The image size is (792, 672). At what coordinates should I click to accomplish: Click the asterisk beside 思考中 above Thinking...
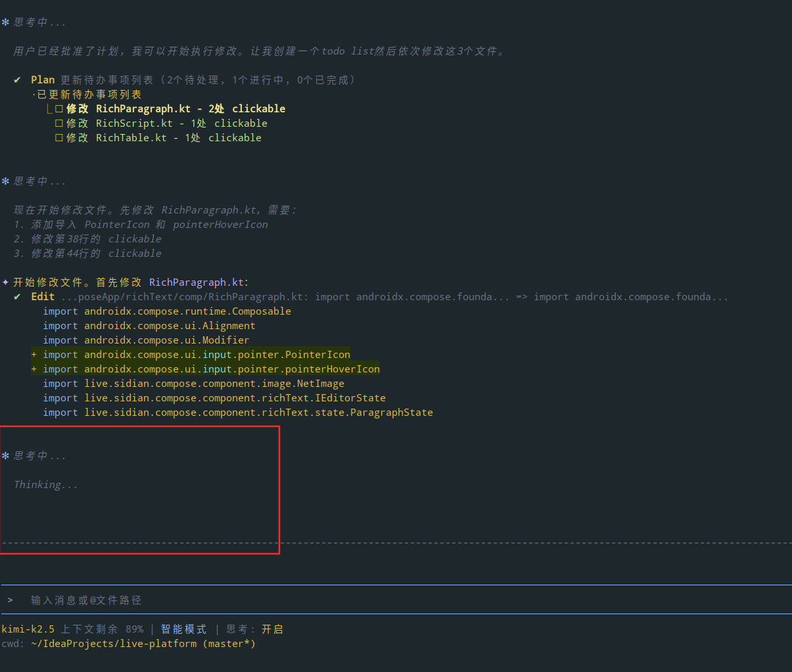5,456
